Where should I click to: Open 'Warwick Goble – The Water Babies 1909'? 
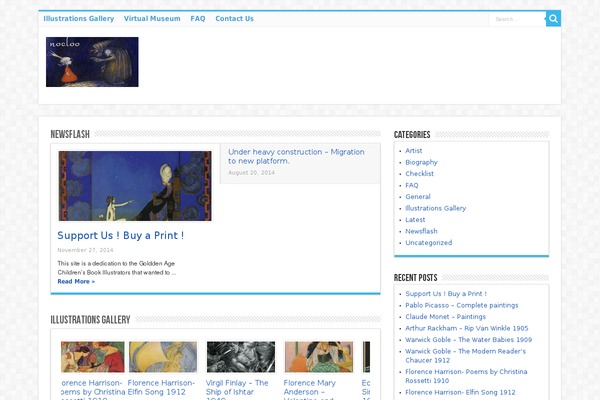click(468, 340)
